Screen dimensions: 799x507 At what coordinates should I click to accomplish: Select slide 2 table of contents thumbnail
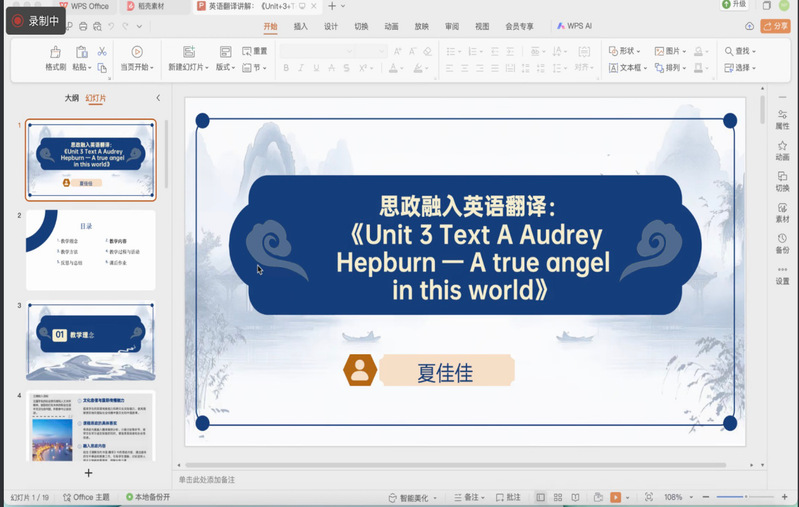pyautogui.click(x=91, y=250)
